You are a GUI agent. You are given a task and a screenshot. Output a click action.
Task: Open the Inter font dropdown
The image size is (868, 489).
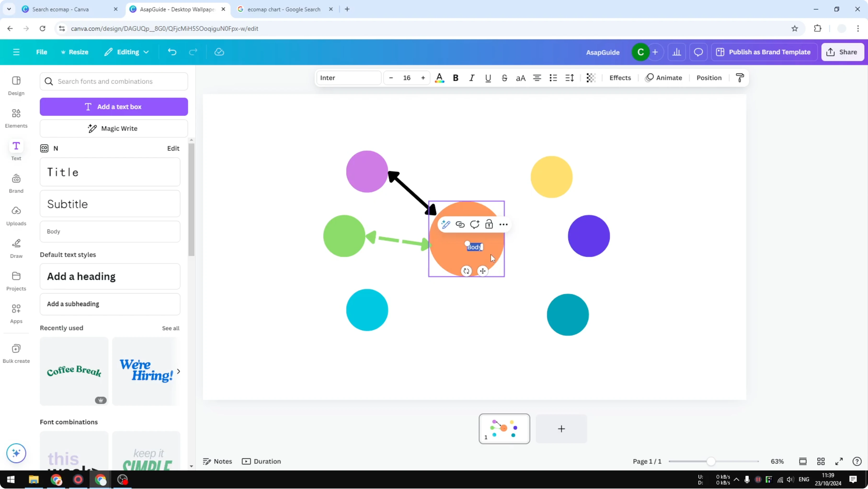tap(349, 78)
